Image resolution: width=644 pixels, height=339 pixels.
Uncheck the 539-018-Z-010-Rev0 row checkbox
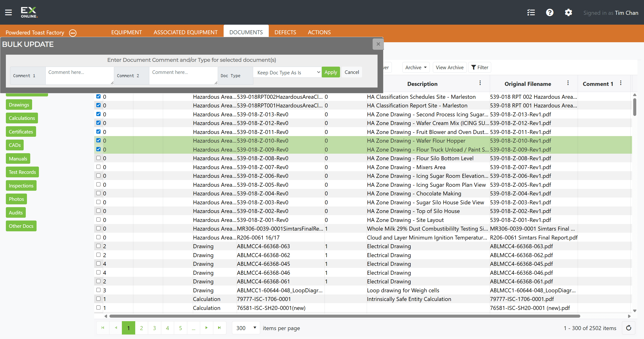(x=98, y=140)
